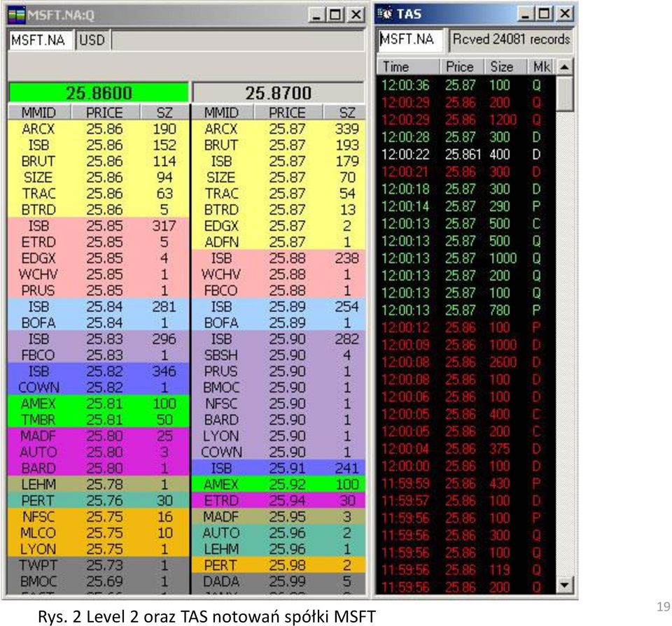672x626 pixels.
Task: Click the TAS window title icon
Action: tap(384, 14)
